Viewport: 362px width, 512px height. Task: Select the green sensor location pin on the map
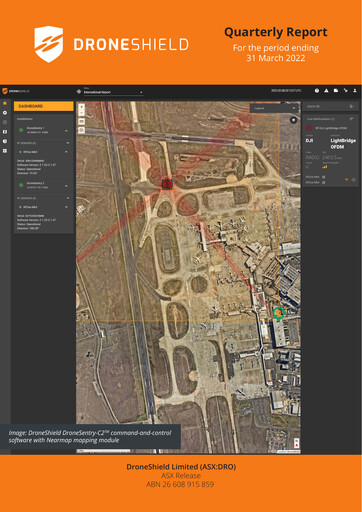(x=278, y=313)
